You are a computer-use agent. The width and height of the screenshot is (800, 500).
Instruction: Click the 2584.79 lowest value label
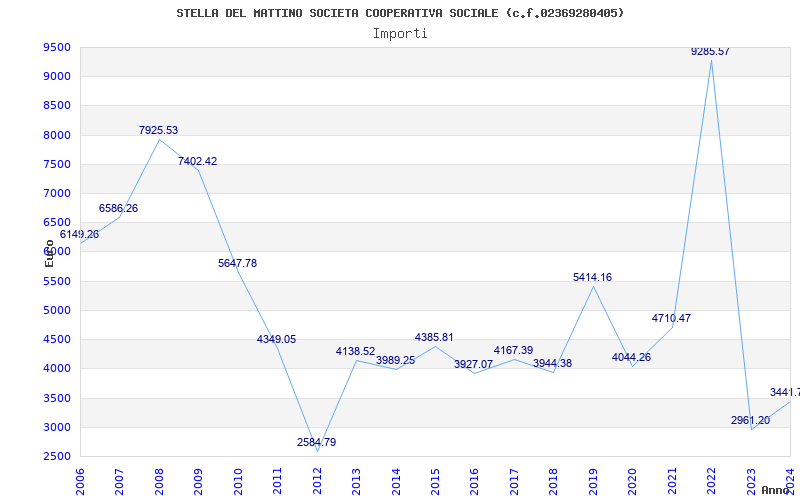pos(316,442)
